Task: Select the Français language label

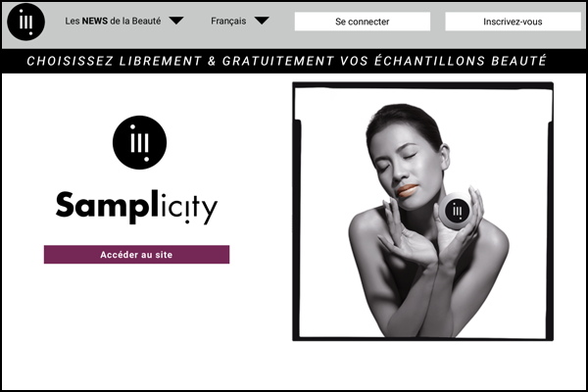Action: (228, 21)
